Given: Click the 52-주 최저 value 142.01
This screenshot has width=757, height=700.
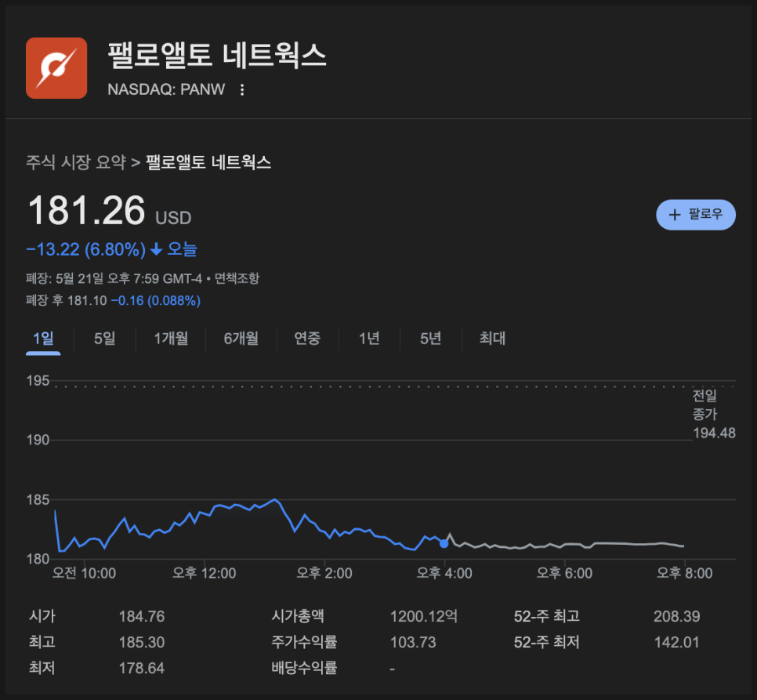Looking at the screenshot, I should click(677, 643).
